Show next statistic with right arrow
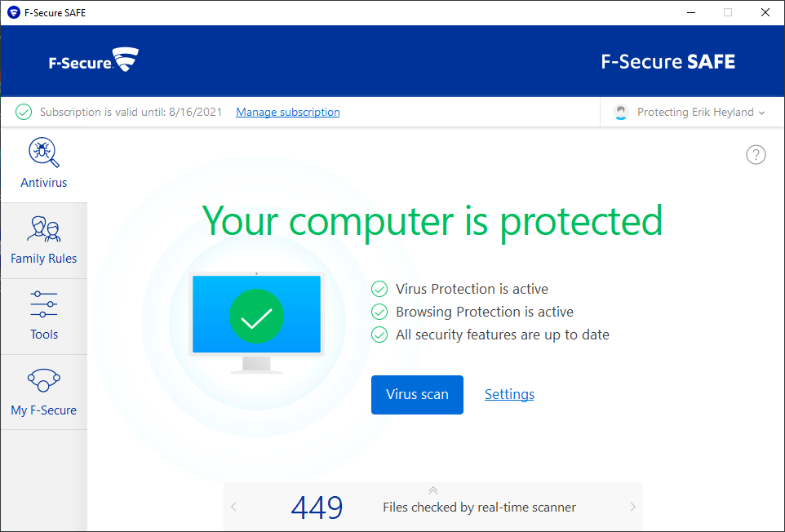785x532 pixels. 632,507
